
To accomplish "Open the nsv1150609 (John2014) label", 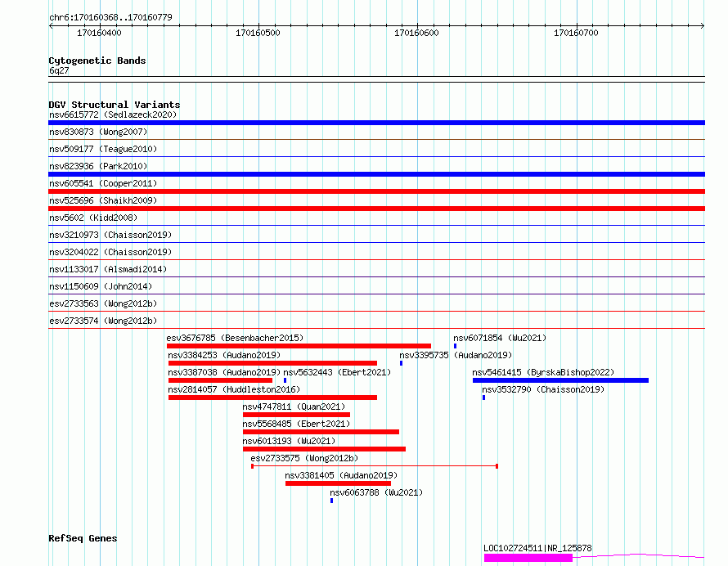I will point(101,286).
